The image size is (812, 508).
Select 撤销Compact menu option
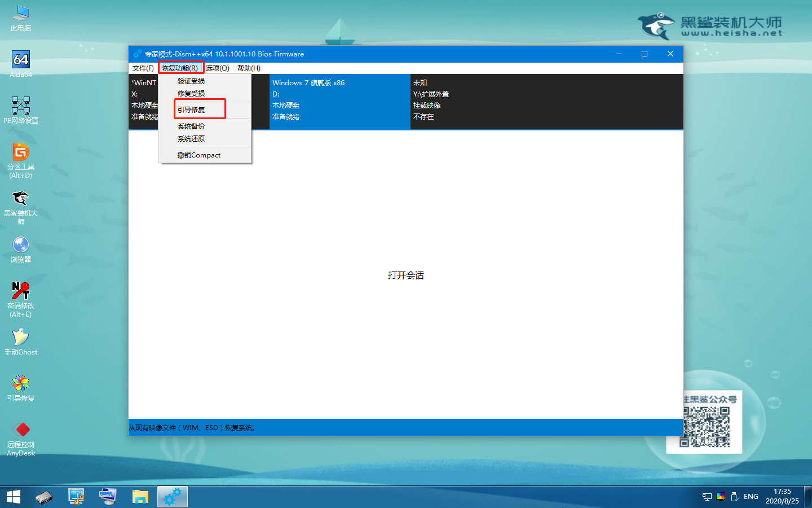[199, 155]
